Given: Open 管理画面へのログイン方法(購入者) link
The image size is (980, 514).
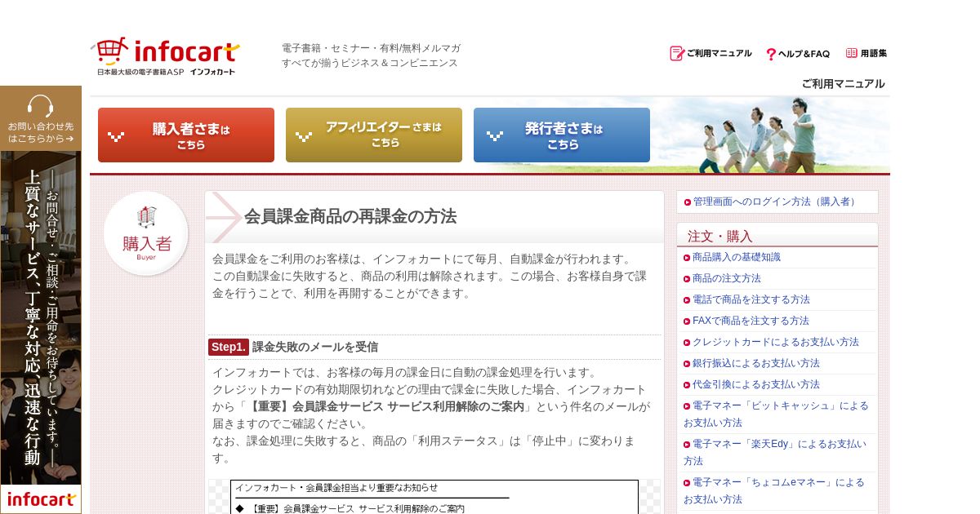Looking at the screenshot, I should pyautogui.click(x=776, y=202).
